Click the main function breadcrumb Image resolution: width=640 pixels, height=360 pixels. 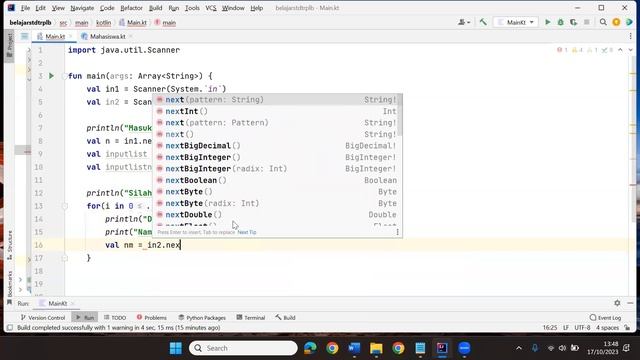[165, 22]
